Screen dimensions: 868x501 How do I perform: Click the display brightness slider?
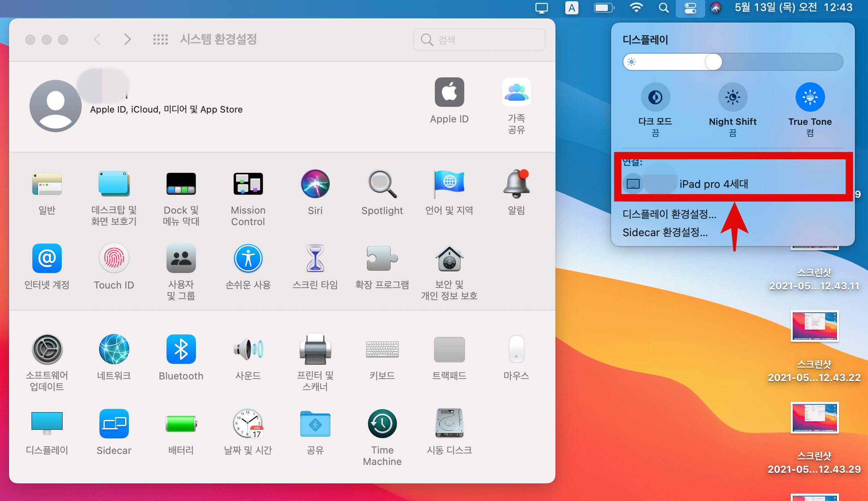733,62
